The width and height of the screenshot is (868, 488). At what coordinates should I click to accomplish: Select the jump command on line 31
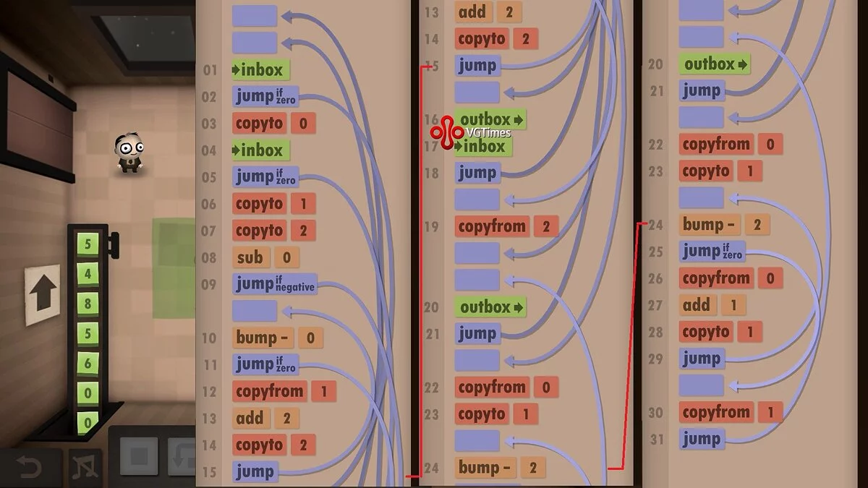(x=701, y=439)
